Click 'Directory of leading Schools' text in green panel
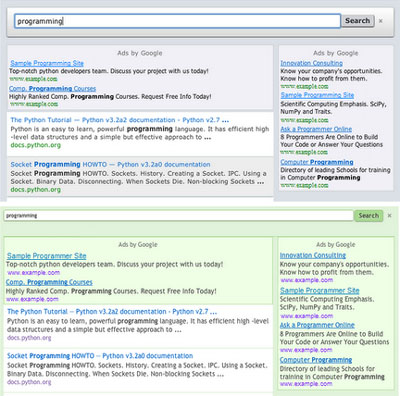This screenshot has height=396, width=400. click(x=332, y=373)
